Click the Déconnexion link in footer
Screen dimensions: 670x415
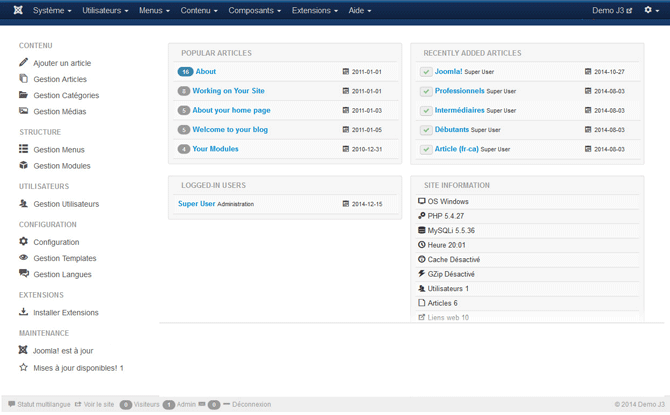[251, 405]
